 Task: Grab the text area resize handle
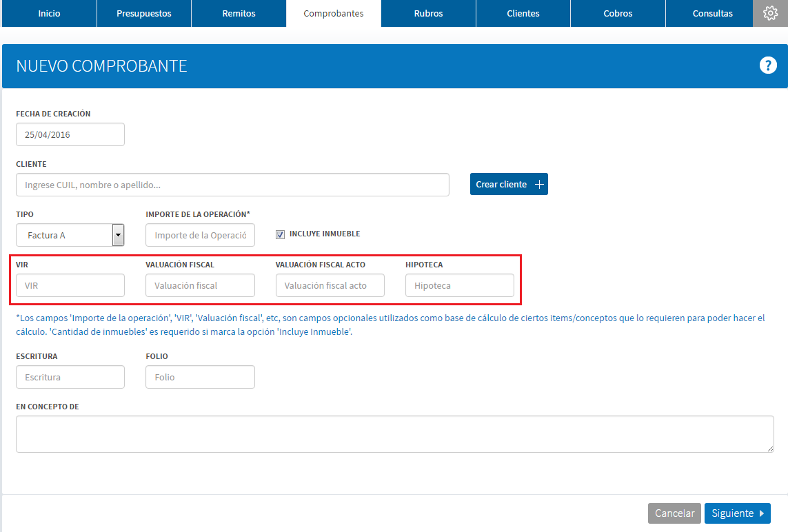[x=770, y=449]
